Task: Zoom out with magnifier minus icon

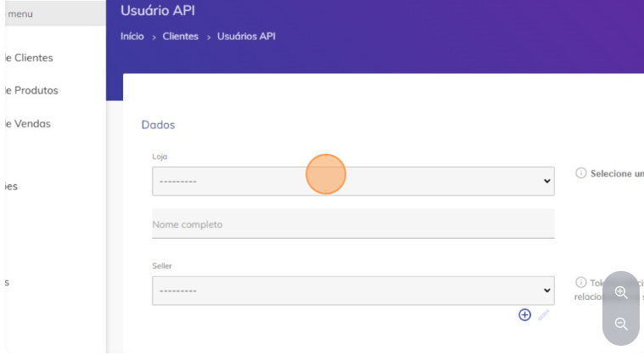Action: point(621,324)
